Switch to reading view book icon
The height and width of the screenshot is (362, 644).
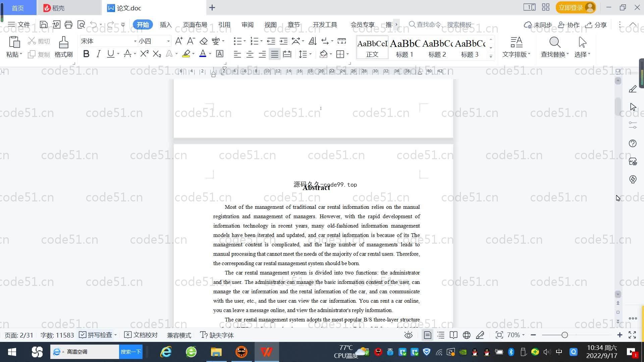(x=453, y=335)
